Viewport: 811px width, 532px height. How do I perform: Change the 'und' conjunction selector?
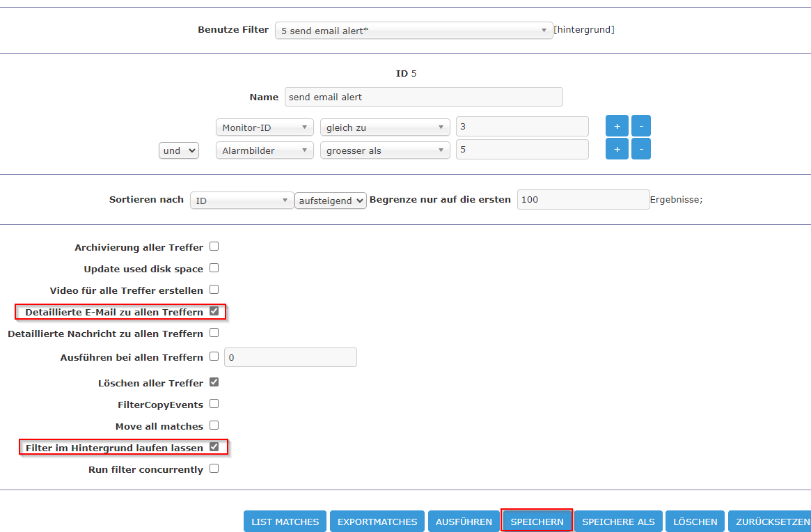click(179, 150)
